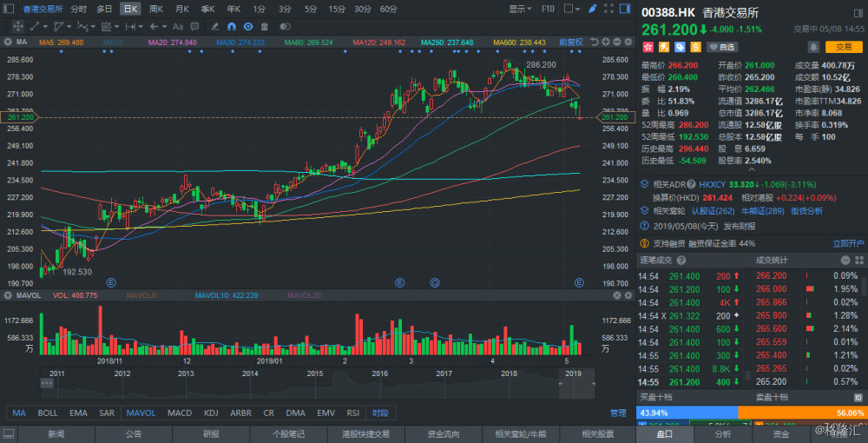868x443 pixels.
Task: Toggle 自选 watchlist favorite
Action: click(x=724, y=47)
